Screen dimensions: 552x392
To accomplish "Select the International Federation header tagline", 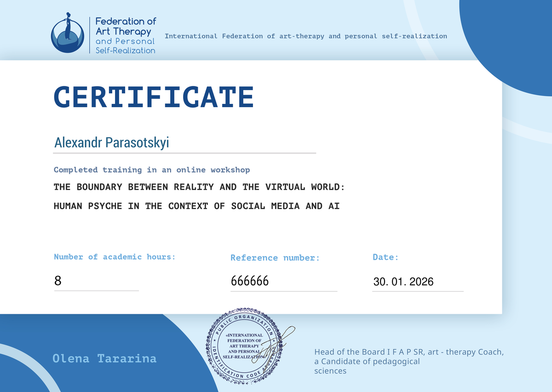I will (305, 36).
